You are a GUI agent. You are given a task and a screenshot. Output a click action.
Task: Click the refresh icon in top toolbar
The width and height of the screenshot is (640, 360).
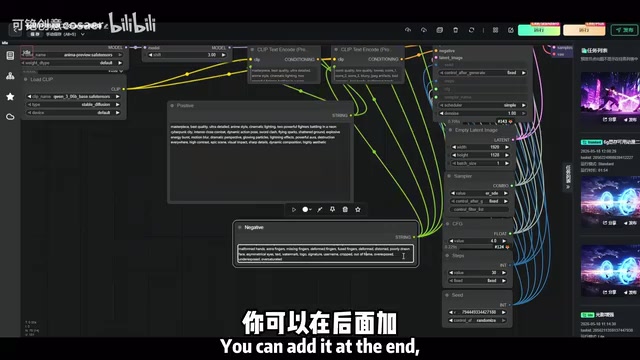coord(471,30)
